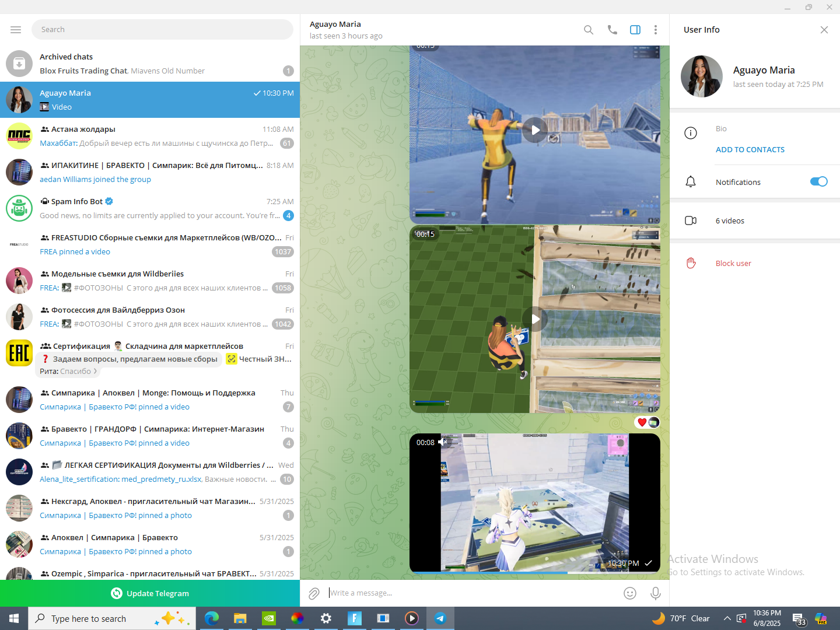Click the block user hand icon

(x=691, y=263)
